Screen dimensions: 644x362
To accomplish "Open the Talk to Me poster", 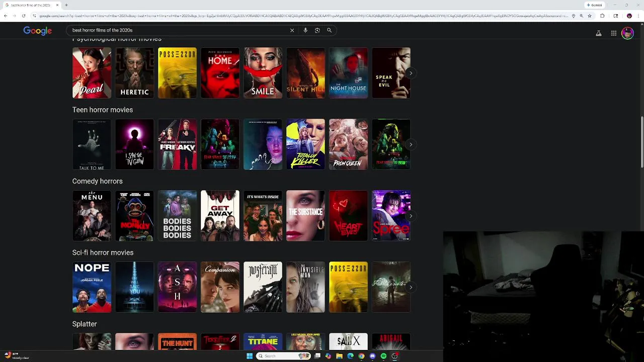I will [x=92, y=144].
